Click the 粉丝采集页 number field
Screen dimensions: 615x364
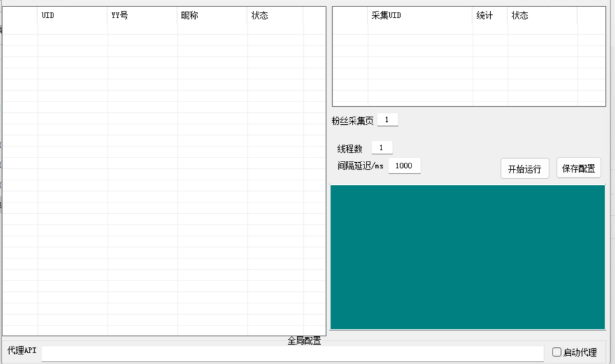pos(388,119)
